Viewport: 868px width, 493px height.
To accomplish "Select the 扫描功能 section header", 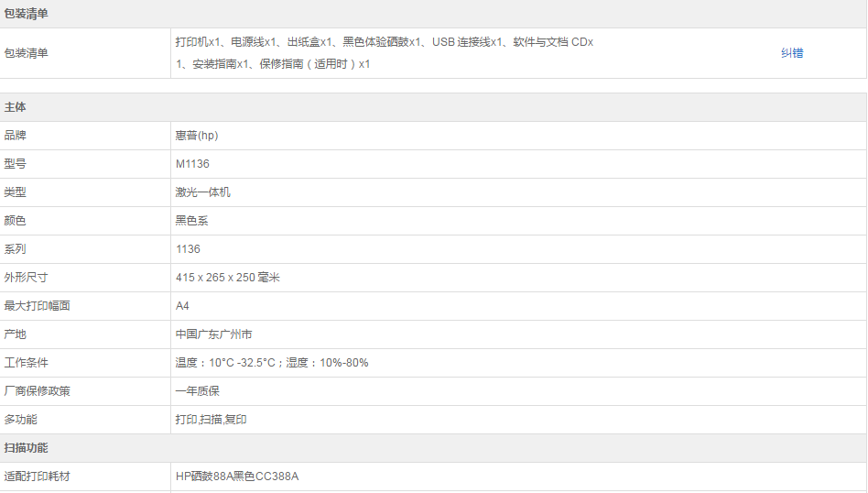I will 26,448.
